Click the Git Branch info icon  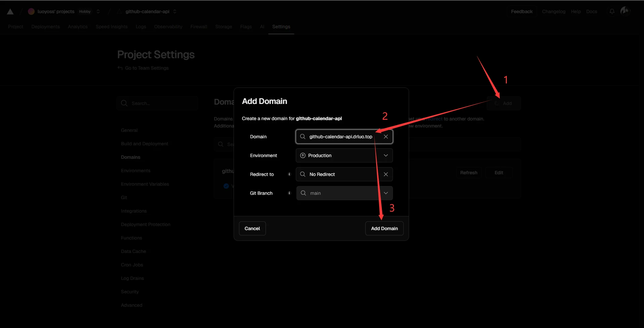[x=289, y=193]
